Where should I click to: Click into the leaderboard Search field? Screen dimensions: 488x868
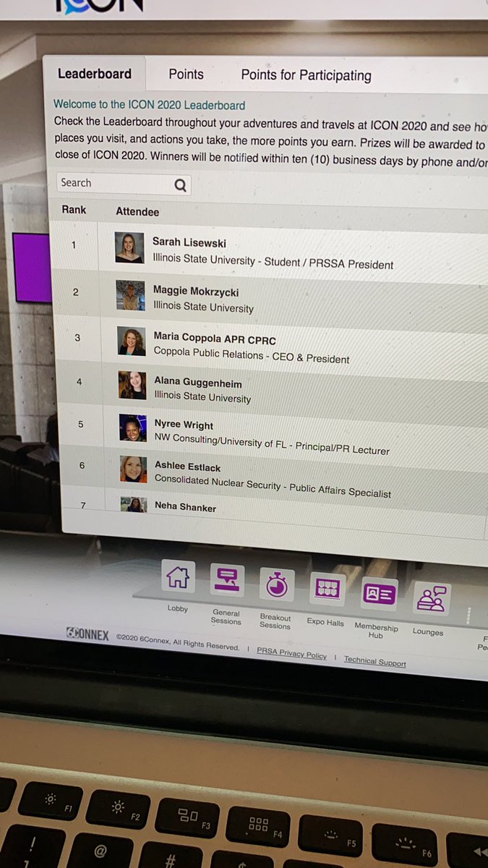(124, 184)
